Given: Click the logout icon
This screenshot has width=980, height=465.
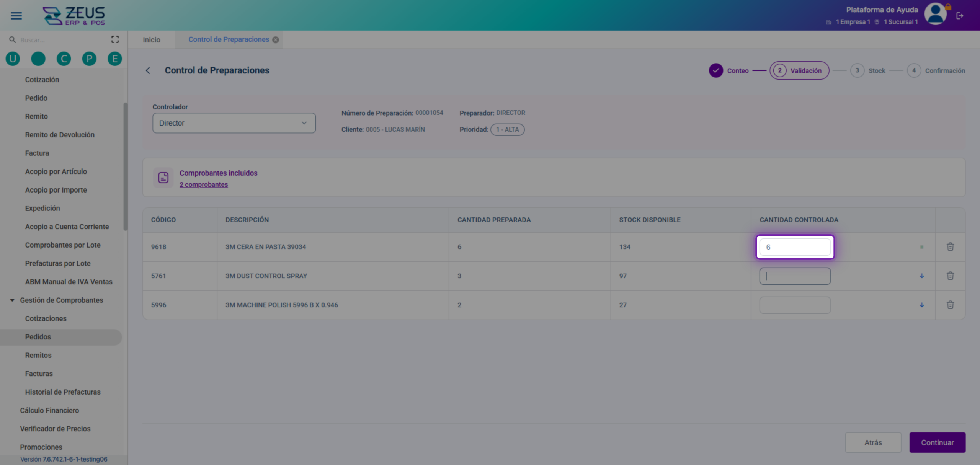Looking at the screenshot, I should point(960,16).
